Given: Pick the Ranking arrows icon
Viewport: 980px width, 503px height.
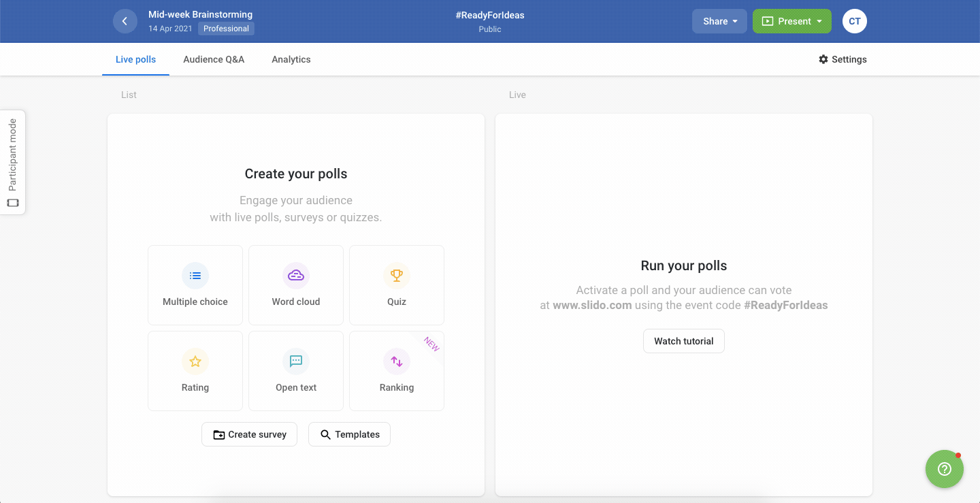Looking at the screenshot, I should click(x=397, y=361).
